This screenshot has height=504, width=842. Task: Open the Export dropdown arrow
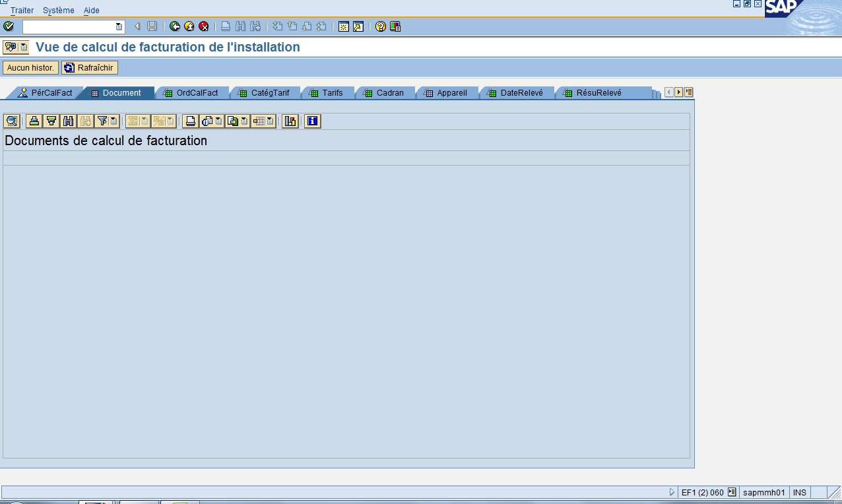(244, 121)
